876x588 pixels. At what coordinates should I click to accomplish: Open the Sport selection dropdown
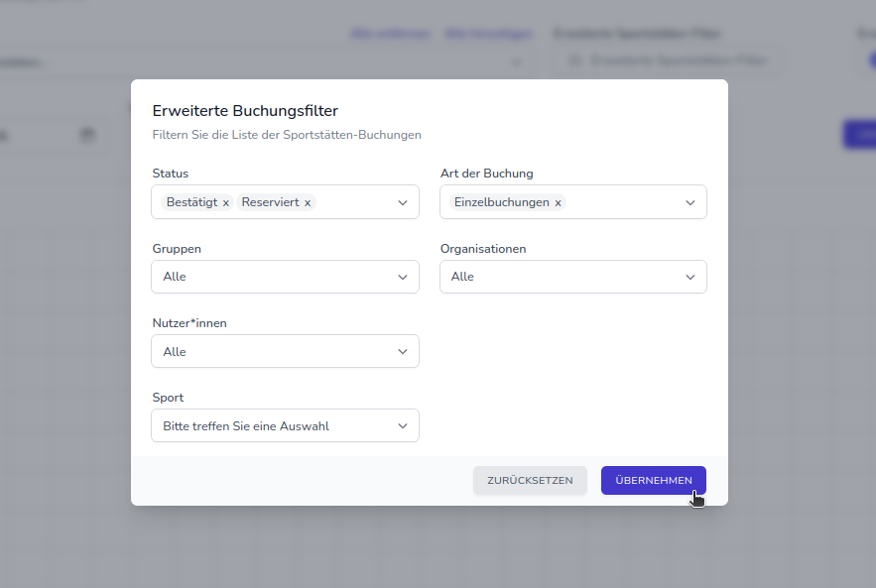point(285,426)
